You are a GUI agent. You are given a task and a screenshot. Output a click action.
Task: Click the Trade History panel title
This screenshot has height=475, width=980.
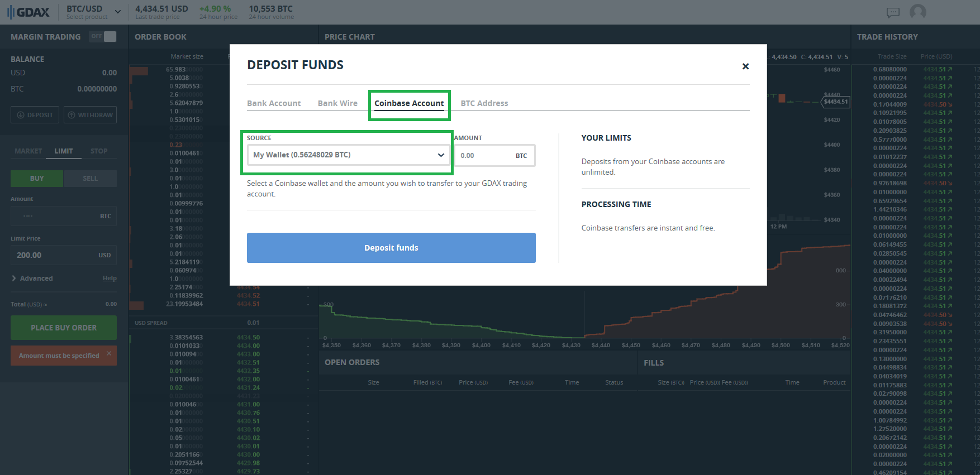(x=887, y=37)
